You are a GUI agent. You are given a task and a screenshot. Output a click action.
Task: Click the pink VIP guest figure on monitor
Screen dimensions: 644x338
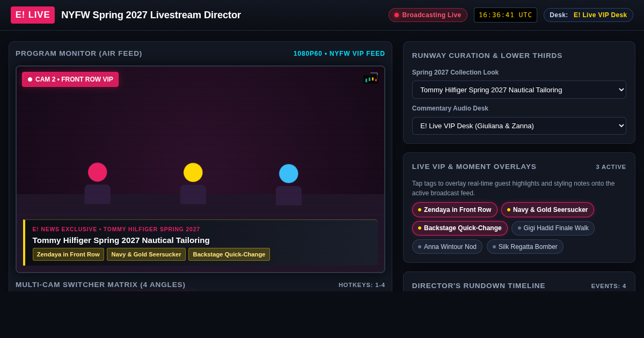98,183
